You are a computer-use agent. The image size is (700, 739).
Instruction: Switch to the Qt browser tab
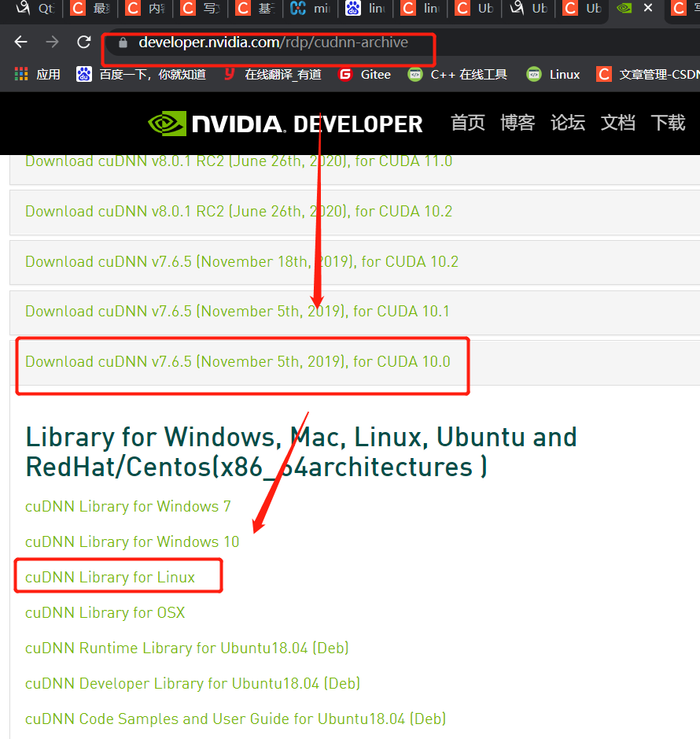[35, 8]
